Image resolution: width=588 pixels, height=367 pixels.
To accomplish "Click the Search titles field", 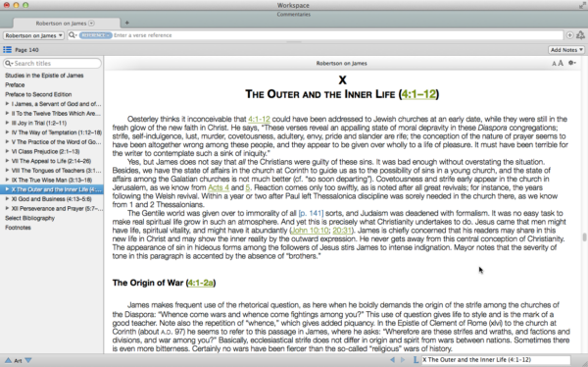I will [52, 63].
